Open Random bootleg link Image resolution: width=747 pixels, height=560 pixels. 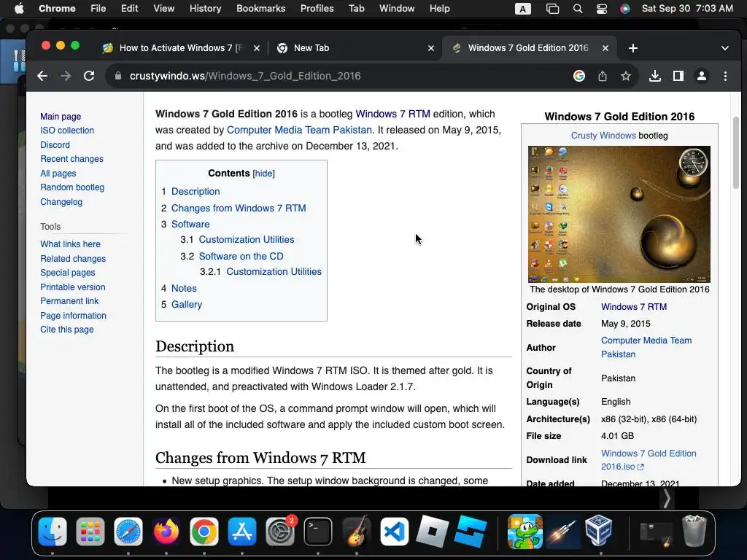pos(72,187)
